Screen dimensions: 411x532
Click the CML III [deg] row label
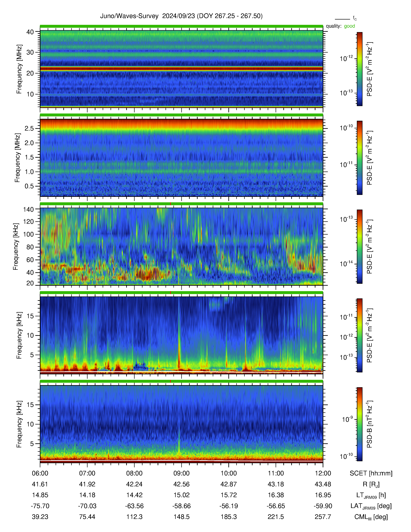point(371,517)
